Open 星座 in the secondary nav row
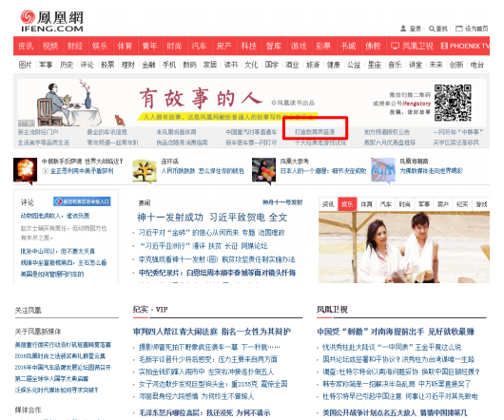 [375, 65]
